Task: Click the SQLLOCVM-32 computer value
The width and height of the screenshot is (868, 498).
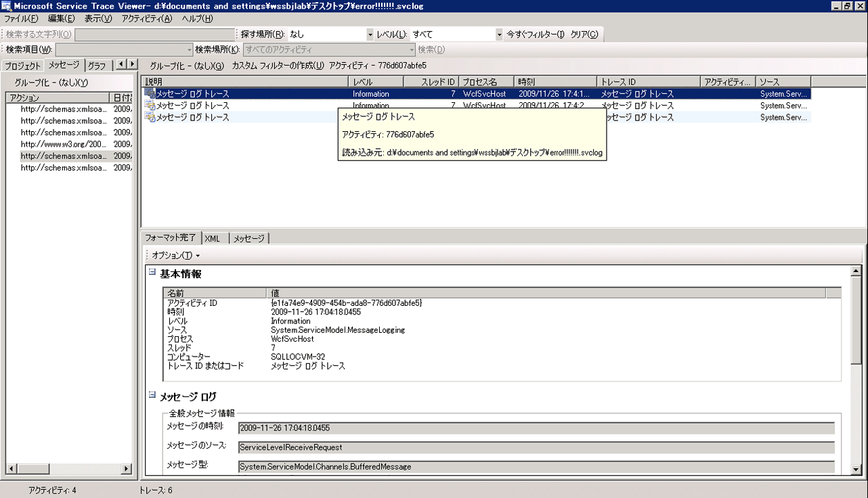Action: 298,357
